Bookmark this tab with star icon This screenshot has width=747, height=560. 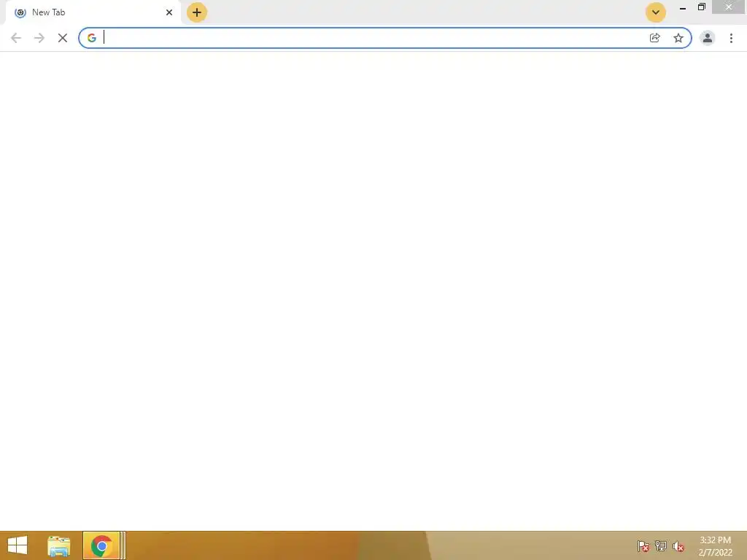point(678,38)
